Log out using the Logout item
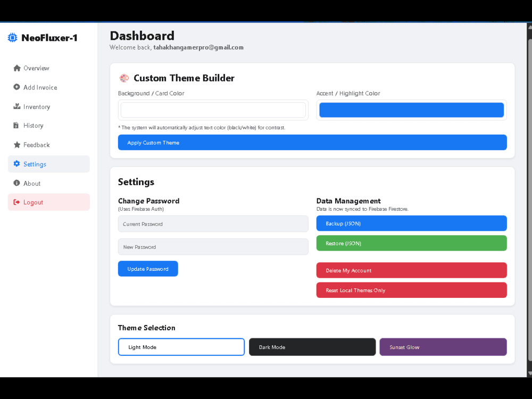The image size is (532, 399). 49,202
